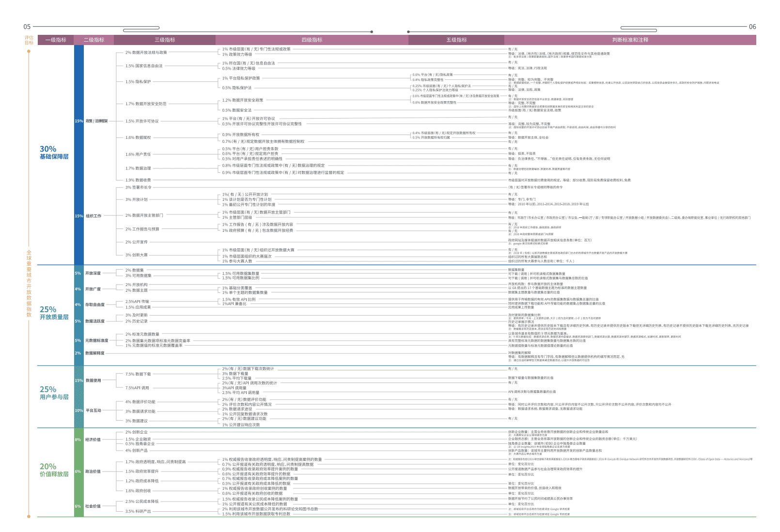Click the orange 评估目标 label
Viewport: 780px width, 532px height.
click(x=29, y=40)
